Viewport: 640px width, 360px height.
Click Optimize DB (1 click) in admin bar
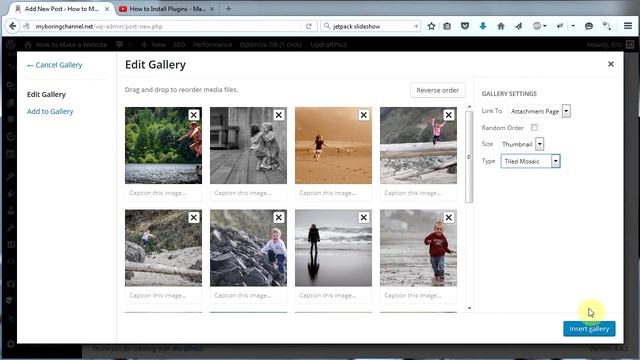pyautogui.click(x=271, y=44)
